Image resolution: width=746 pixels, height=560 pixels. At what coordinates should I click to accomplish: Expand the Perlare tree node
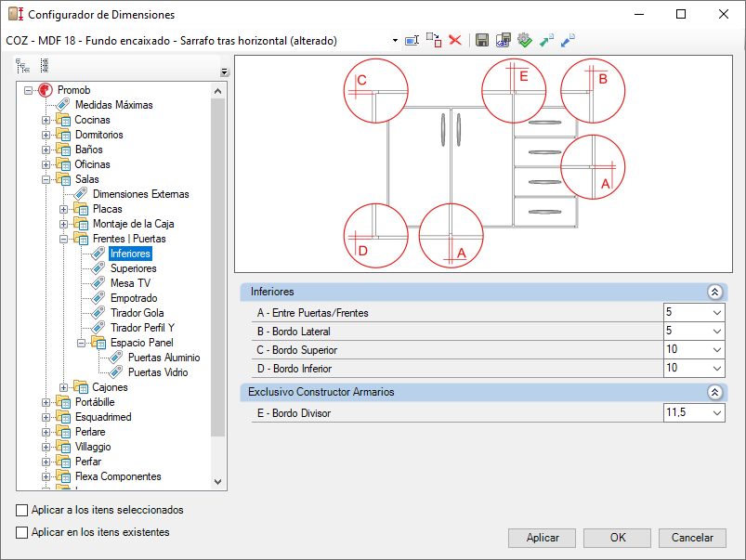(46, 432)
